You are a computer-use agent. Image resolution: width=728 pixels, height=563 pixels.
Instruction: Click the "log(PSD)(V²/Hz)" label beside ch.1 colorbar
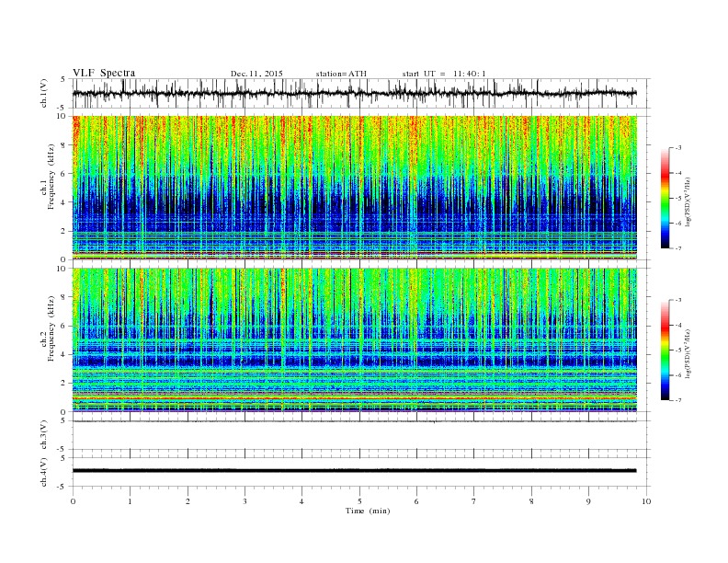point(688,201)
